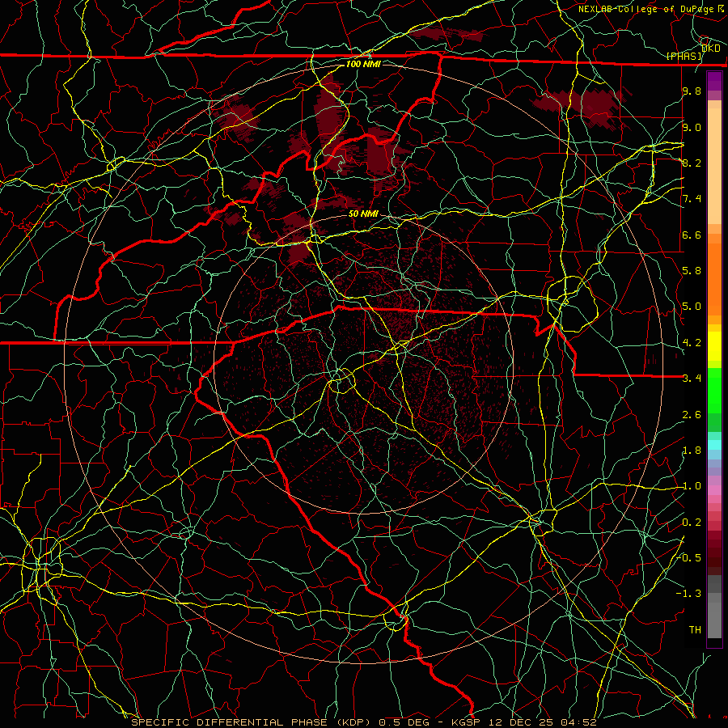Click the 9.0 scale label
The height and width of the screenshot is (728, 728).
click(x=692, y=127)
